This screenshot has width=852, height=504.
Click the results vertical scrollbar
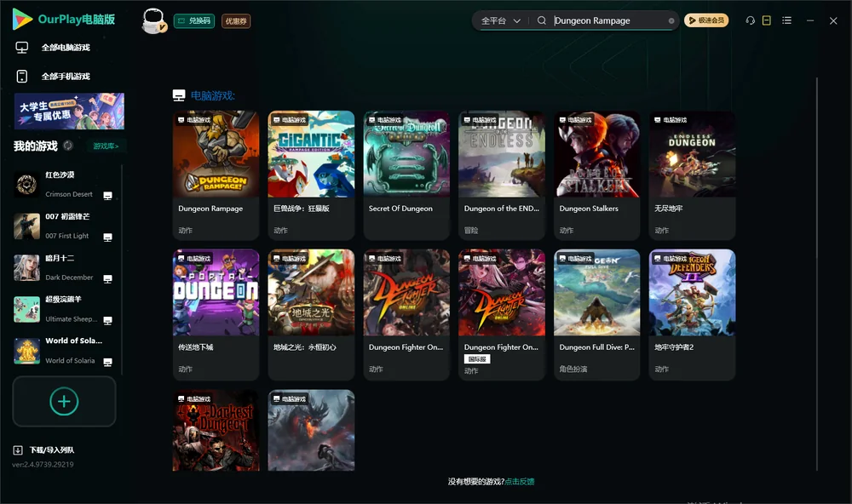pyautogui.click(x=817, y=274)
